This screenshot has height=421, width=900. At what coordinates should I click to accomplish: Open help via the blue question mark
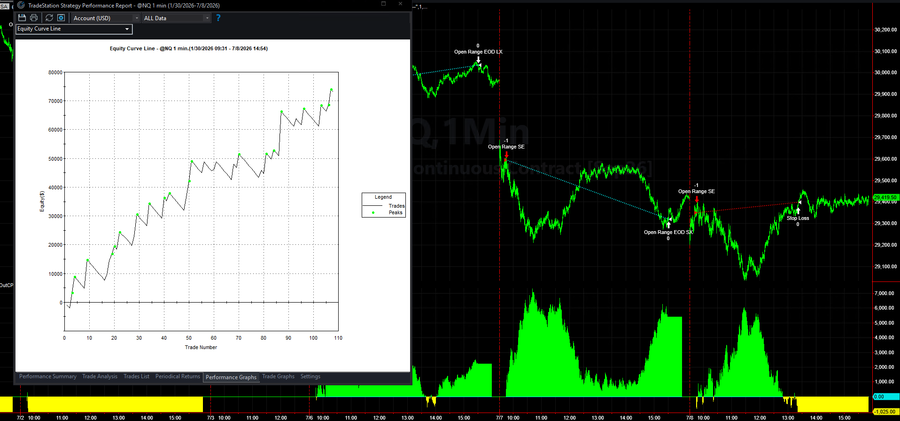tap(218, 18)
